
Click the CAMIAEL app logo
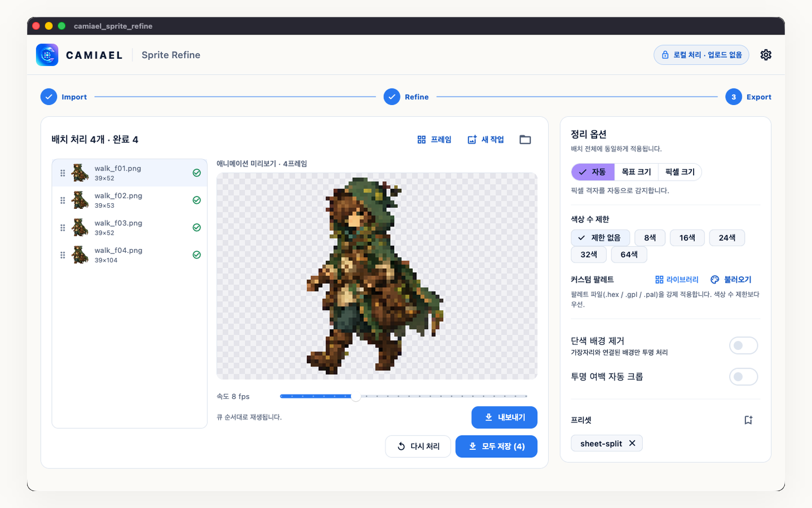tap(47, 55)
